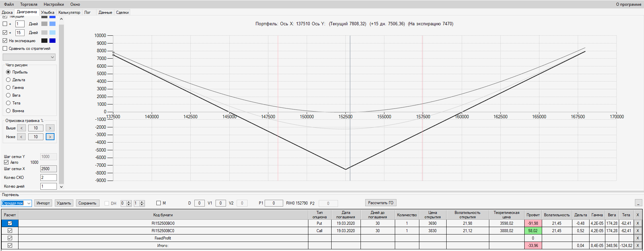Click the settings panel scroll-up arrow
This screenshot has width=644, height=251.
point(61,19)
